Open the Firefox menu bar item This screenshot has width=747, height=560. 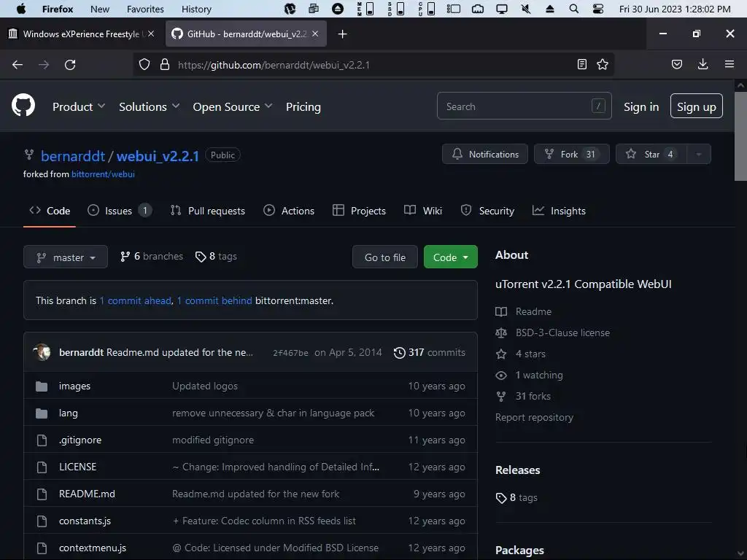coord(58,9)
